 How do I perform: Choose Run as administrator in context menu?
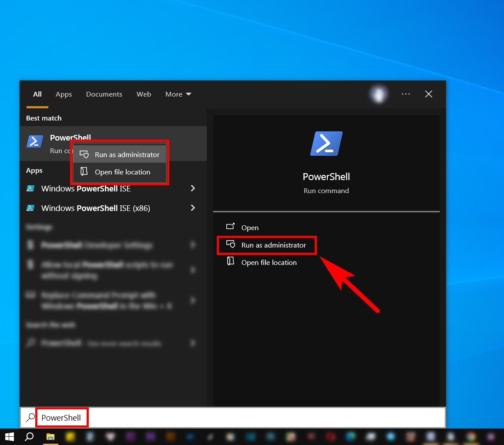pyautogui.click(x=120, y=154)
